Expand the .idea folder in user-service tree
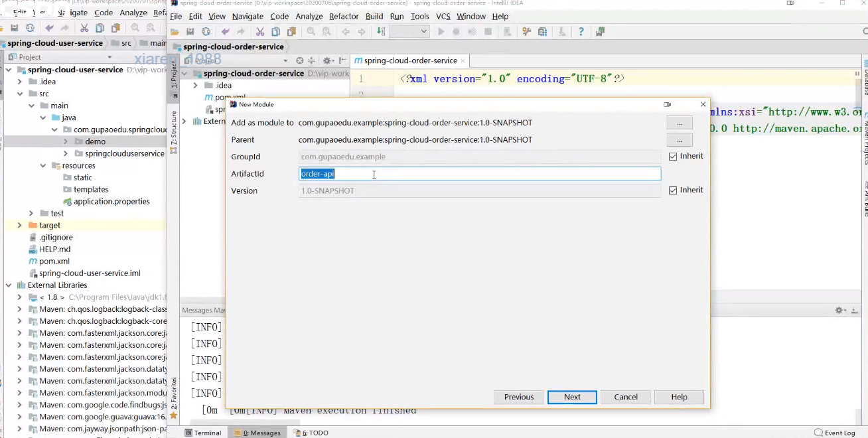868x438 pixels. point(20,82)
